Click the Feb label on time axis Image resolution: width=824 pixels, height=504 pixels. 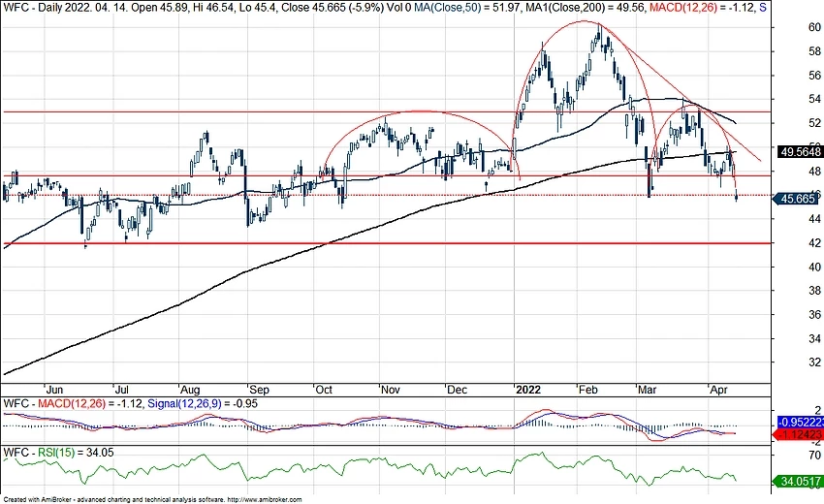point(588,390)
